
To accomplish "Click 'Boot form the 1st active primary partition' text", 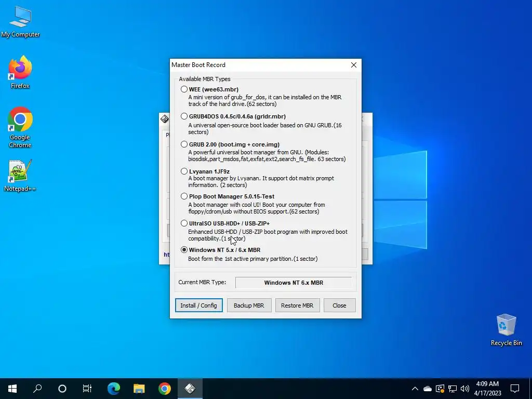I will (x=253, y=259).
